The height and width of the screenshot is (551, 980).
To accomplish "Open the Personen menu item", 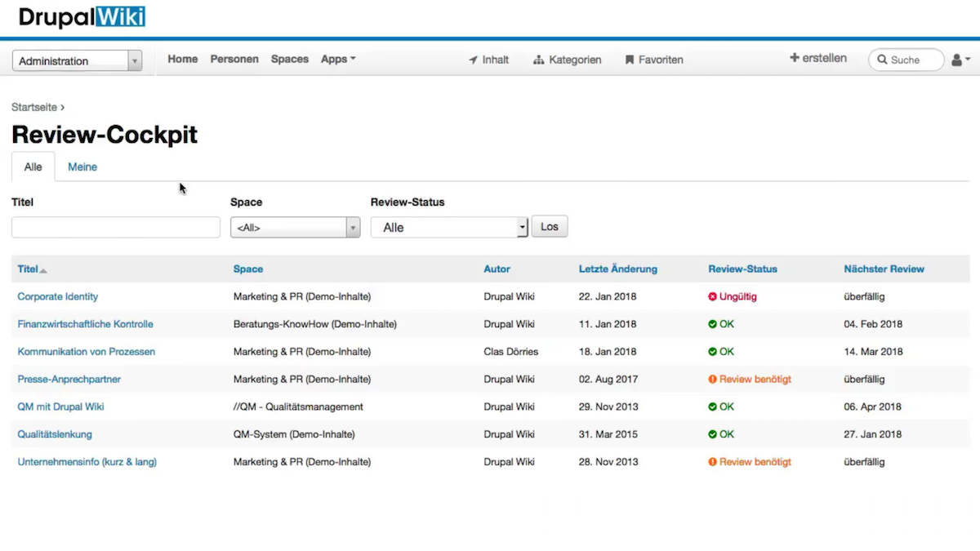I will point(234,59).
